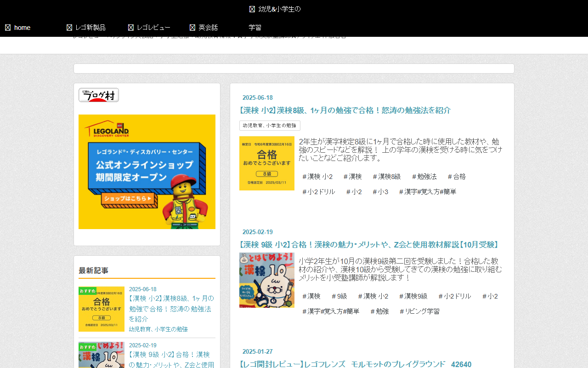
Task: Click the 2025-01-27 date
Action: click(x=258, y=351)
